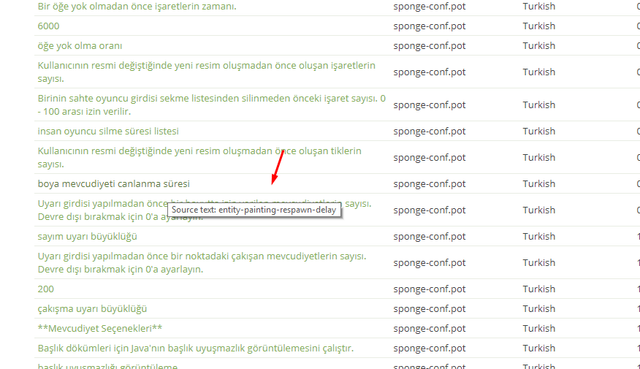Open string ending 'oluşan tiklerin sayısı.'
Image resolution: width=640 pixels, height=369 pixels.
pyautogui.click(x=199, y=158)
